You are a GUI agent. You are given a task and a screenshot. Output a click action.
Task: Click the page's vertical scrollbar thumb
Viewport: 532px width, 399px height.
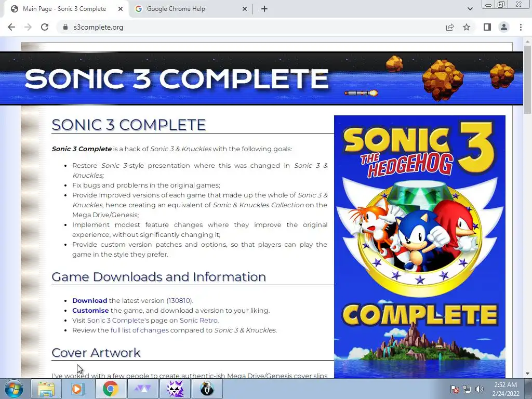(x=527, y=79)
